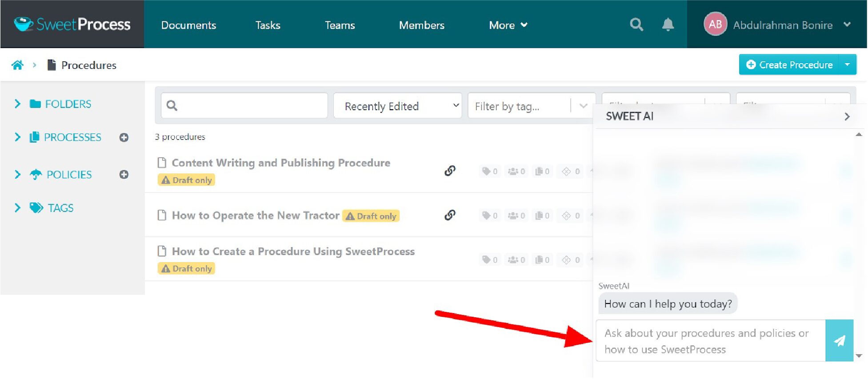Click tag count of New Tractor procedure
The width and height of the screenshot is (868, 379).
(x=490, y=215)
